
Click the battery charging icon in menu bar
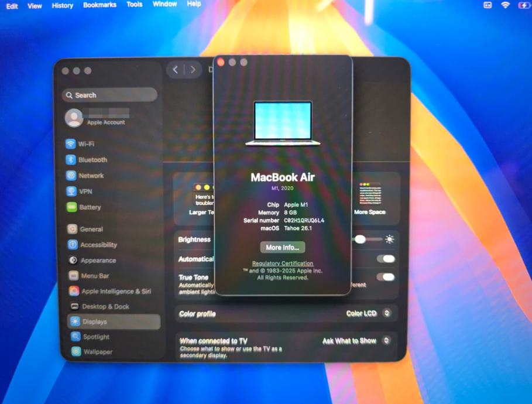click(x=524, y=5)
